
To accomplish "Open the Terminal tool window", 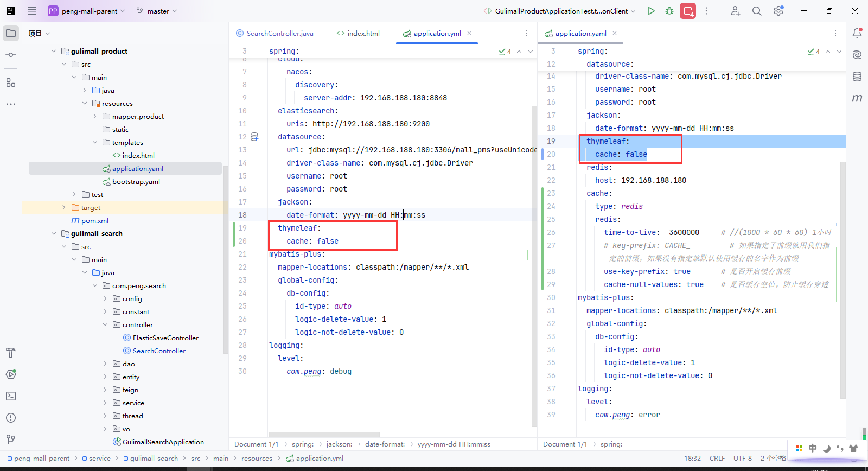I will pos(11,396).
